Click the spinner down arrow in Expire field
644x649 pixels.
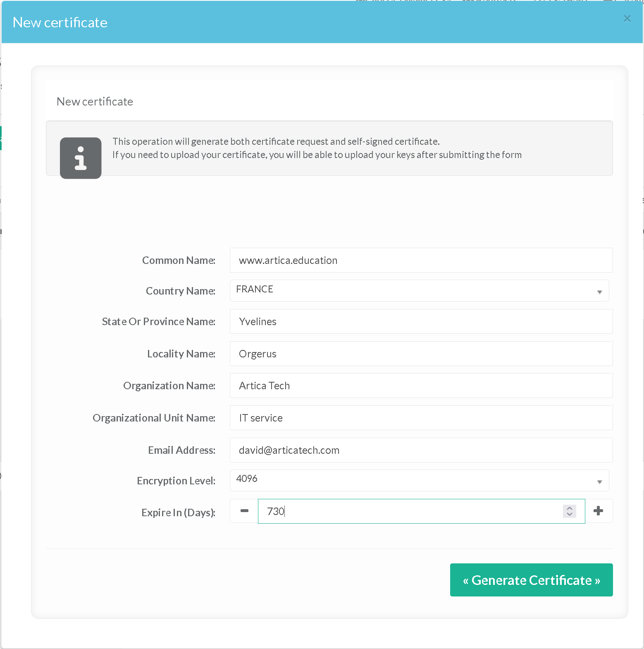pyautogui.click(x=570, y=514)
